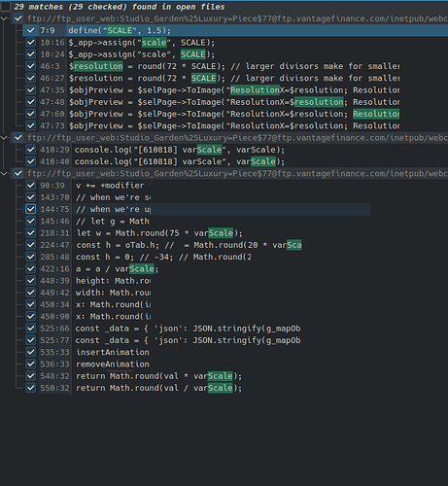
Task: Toggle checkbox for match 46:27
Action: click(x=31, y=78)
